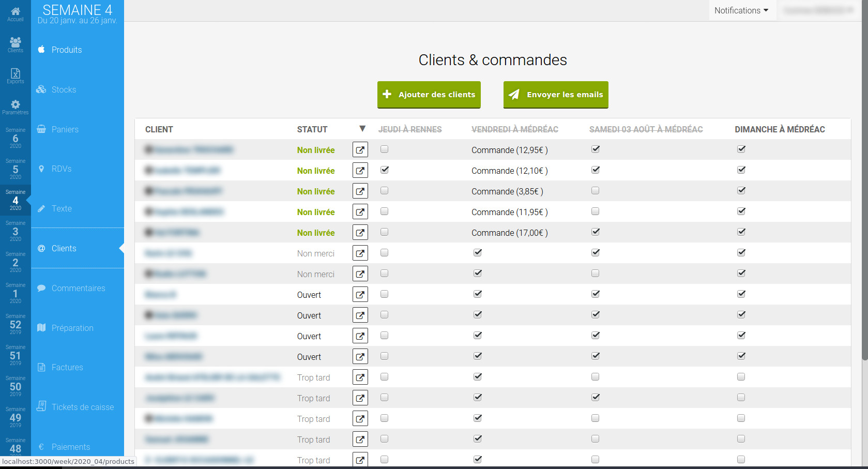The image size is (868, 469).
Task: Open the Notifications dropdown
Action: 741,10
